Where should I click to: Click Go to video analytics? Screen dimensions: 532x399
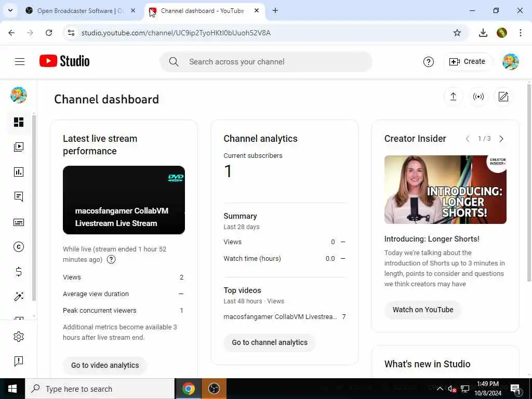(x=105, y=365)
